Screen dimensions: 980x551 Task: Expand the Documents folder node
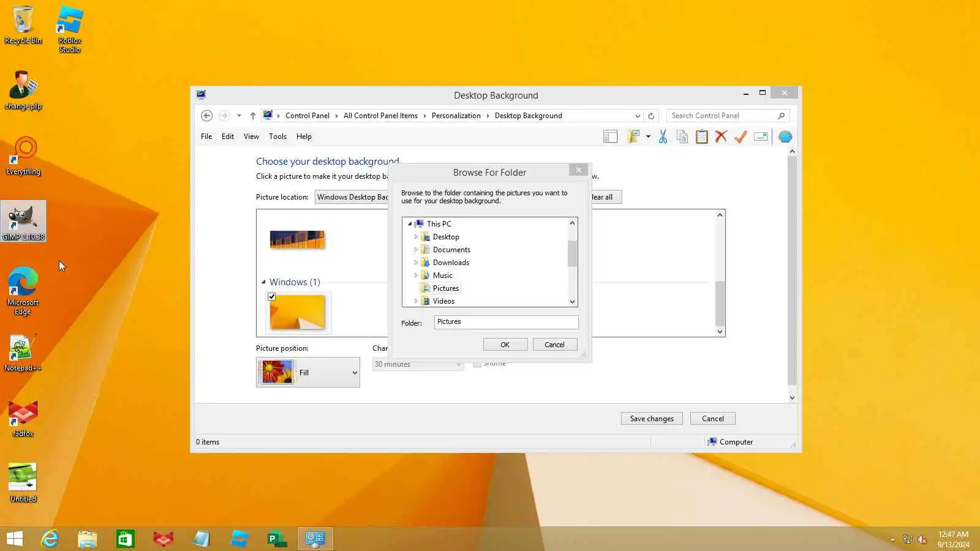[x=416, y=250]
